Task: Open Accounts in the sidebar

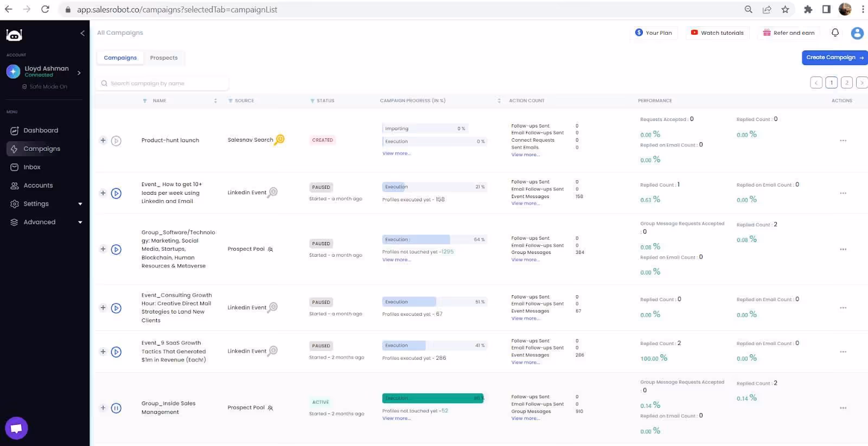Action: 38,186
